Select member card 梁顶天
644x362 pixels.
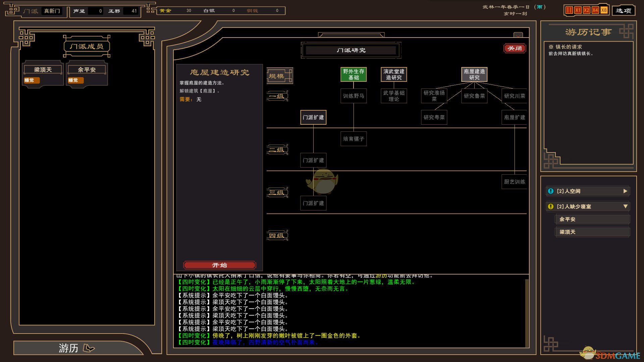click(43, 74)
